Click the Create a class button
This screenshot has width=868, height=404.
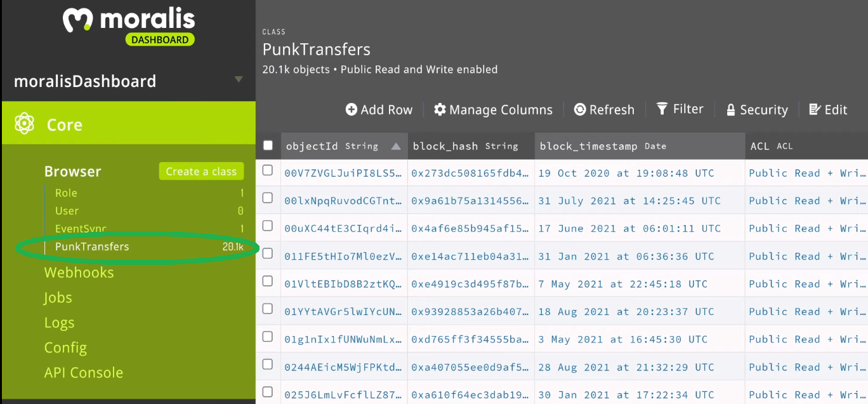click(201, 172)
